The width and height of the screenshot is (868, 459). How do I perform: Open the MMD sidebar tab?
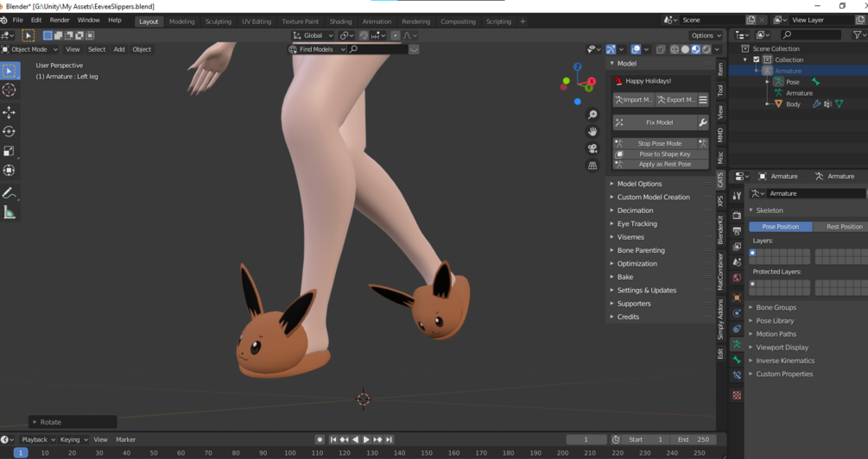pyautogui.click(x=720, y=135)
